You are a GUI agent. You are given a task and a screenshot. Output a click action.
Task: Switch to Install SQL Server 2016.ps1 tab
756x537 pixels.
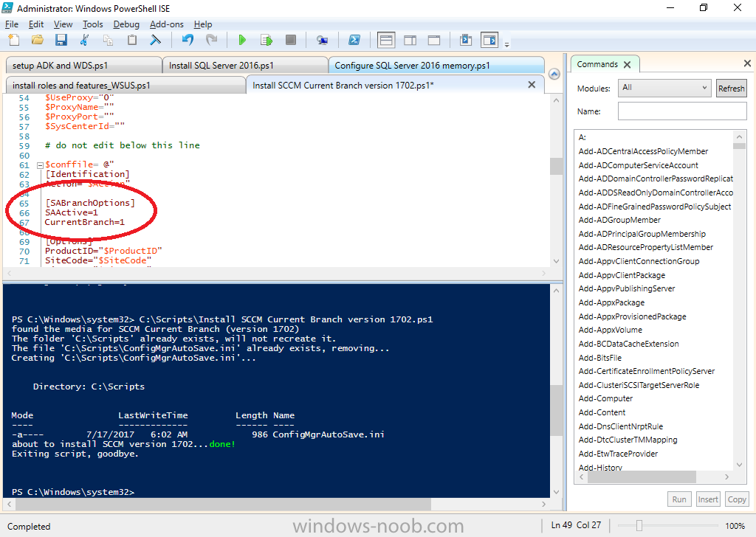click(x=245, y=66)
